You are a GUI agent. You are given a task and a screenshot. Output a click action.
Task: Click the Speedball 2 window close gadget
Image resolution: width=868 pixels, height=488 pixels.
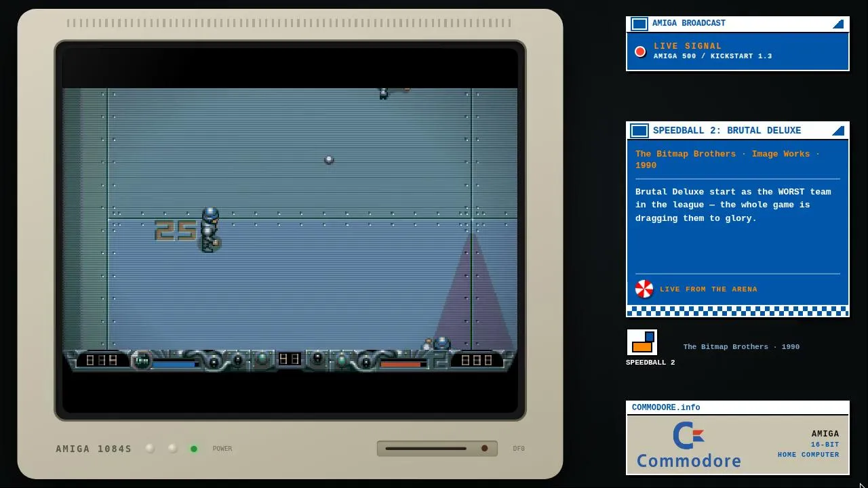pos(639,131)
